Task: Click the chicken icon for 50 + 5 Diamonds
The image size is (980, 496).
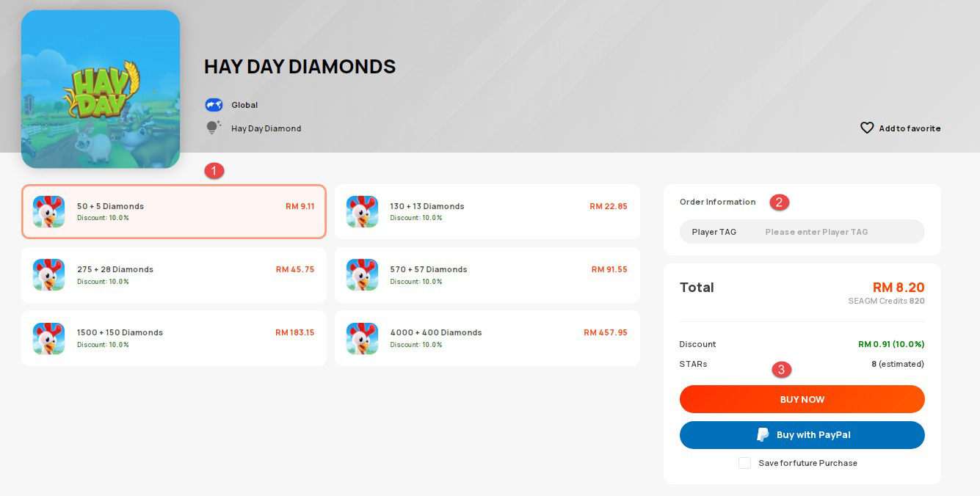Action: (48, 211)
